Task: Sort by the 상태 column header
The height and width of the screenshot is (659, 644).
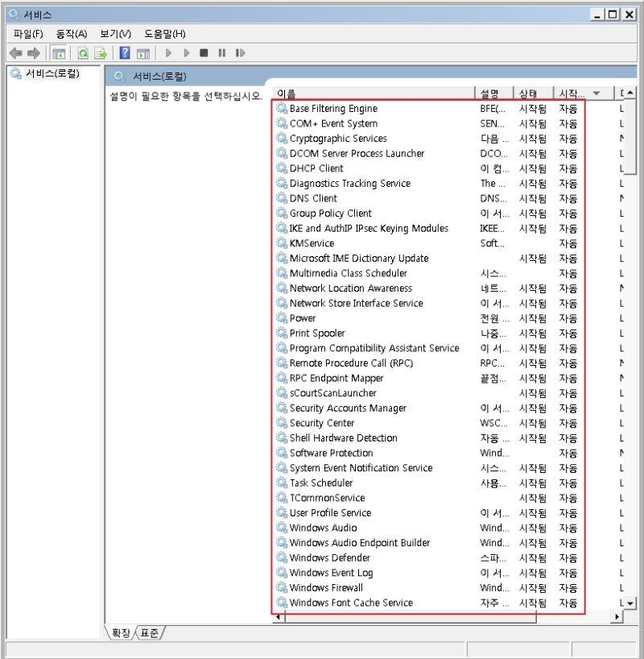Action: 534,93
